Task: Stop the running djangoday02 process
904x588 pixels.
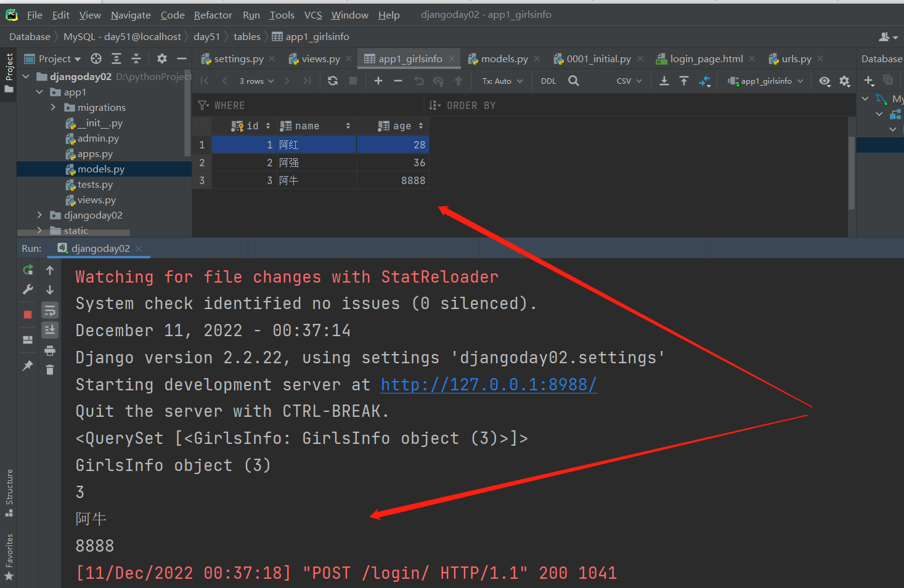Action: click(28, 314)
